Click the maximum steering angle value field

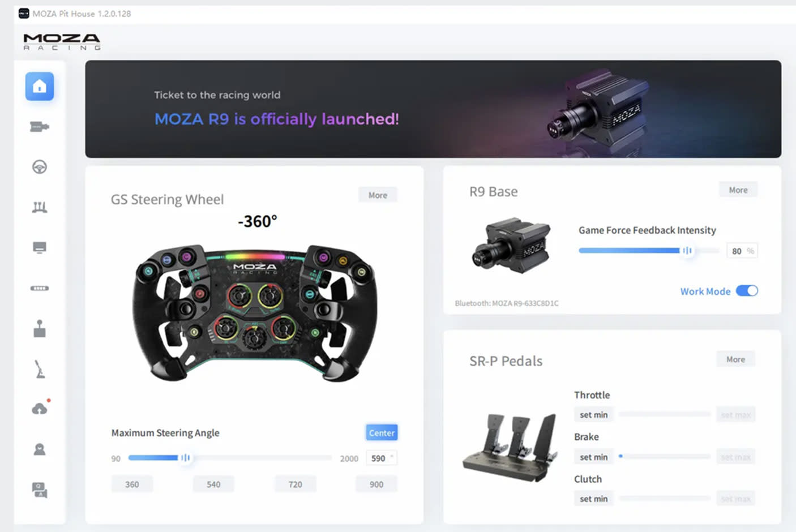point(382,458)
